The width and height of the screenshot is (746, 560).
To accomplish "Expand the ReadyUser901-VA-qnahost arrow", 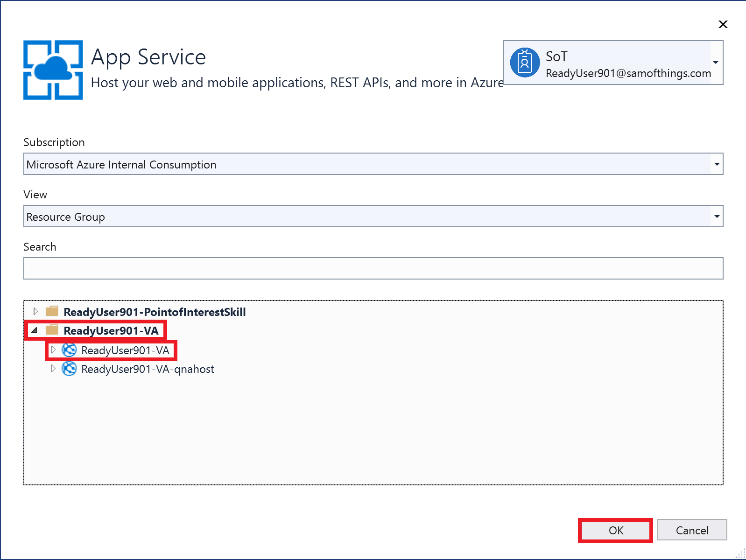I will 53,368.
